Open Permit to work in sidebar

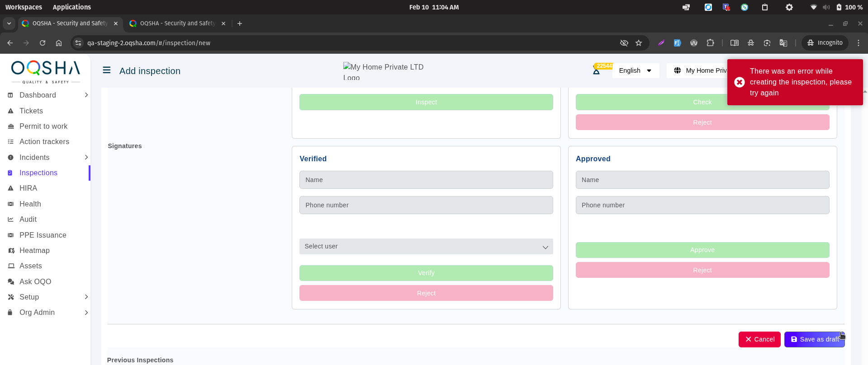(43, 126)
